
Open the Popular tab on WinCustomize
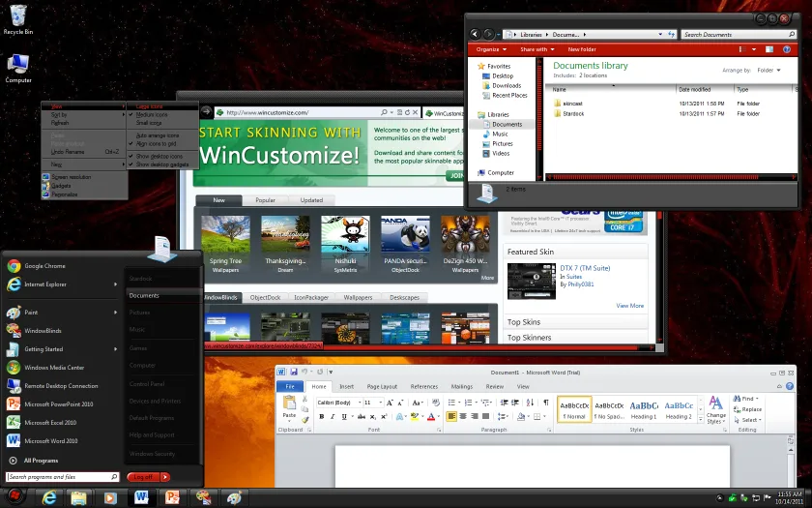click(x=265, y=200)
